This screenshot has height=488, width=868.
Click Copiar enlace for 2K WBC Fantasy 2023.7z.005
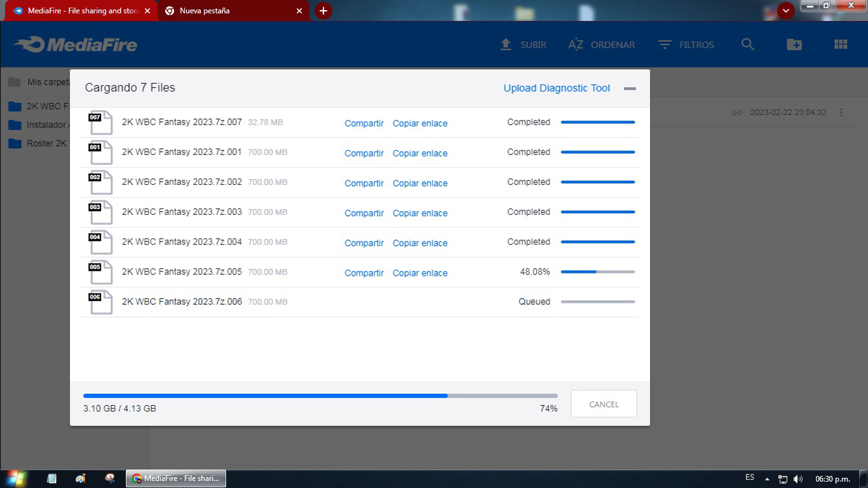(x=420, y=273)
